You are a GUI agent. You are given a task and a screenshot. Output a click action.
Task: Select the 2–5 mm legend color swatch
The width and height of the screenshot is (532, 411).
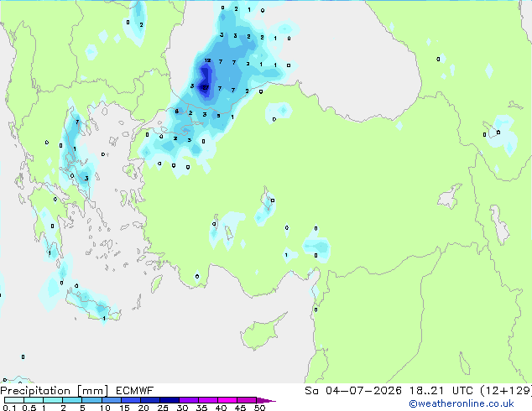click(x=72, y=400)
